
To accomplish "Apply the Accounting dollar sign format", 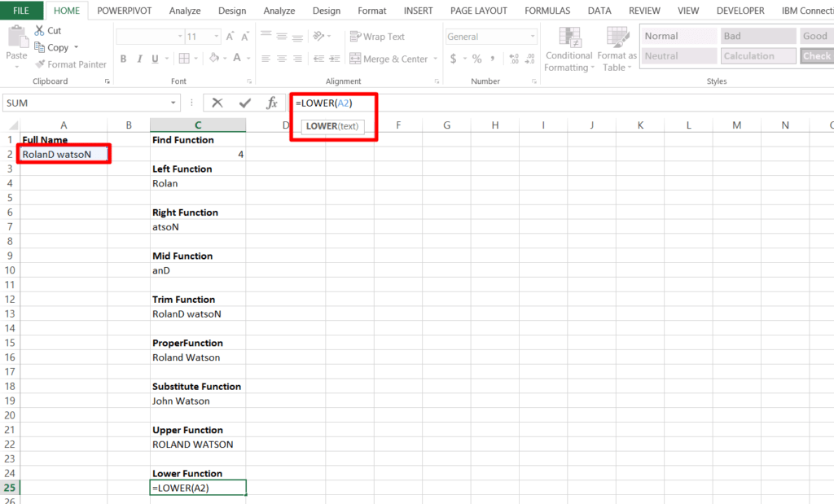I will coord(454,59).
